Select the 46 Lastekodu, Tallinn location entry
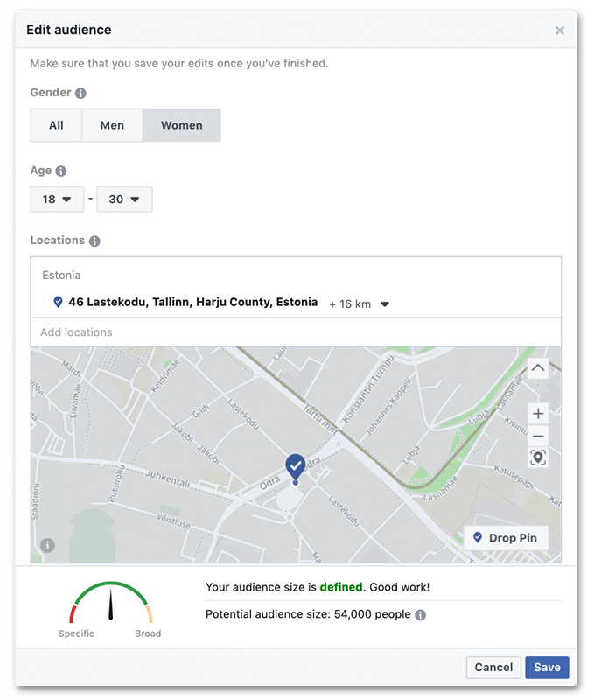 point(192,302)
